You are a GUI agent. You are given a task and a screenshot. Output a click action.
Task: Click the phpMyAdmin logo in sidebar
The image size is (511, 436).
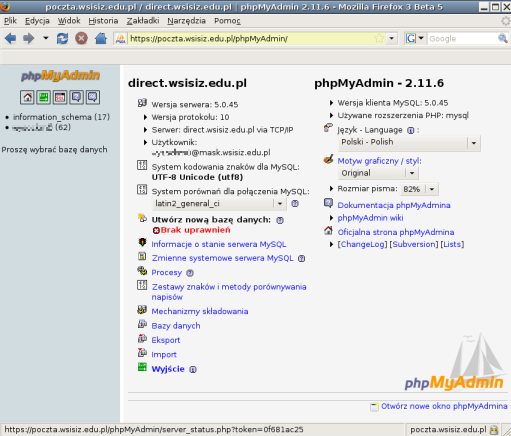(x=60, y=76)
